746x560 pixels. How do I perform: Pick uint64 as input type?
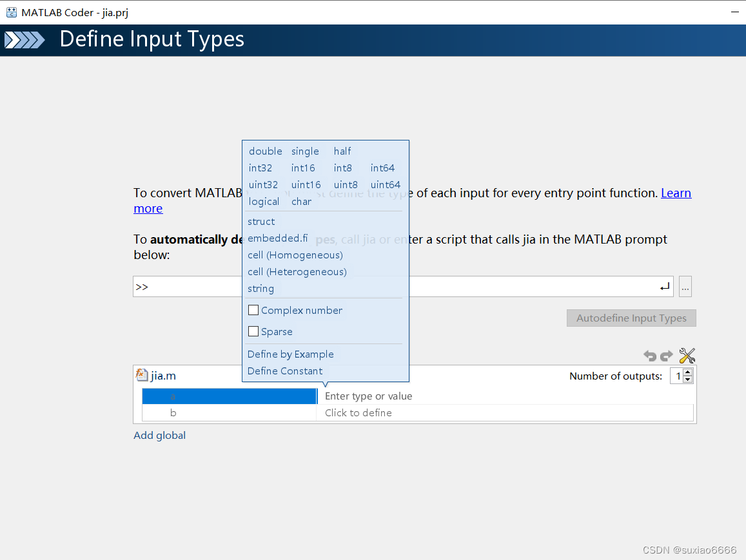[x=386, y=184]
